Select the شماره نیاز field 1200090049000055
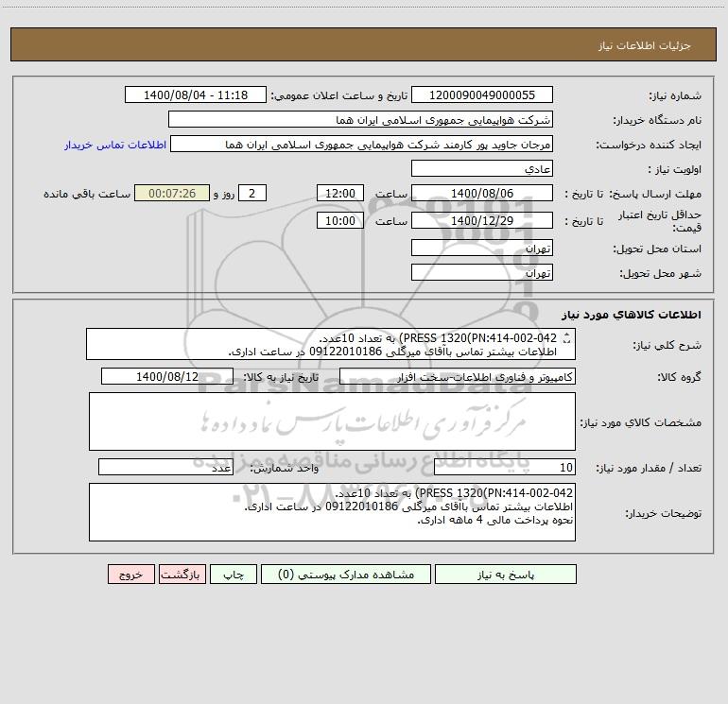 point(482,94)
